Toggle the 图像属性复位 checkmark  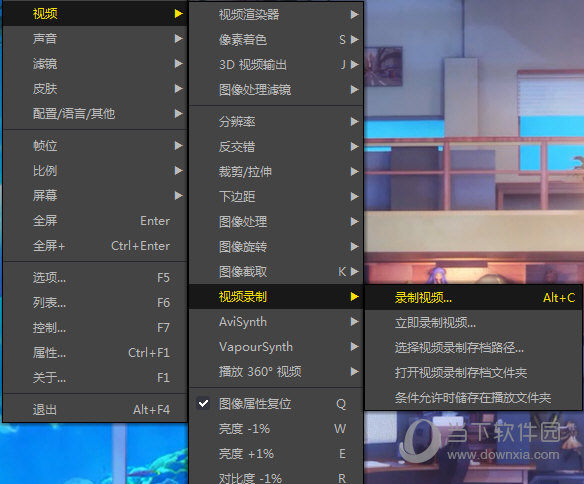(203, 404)
